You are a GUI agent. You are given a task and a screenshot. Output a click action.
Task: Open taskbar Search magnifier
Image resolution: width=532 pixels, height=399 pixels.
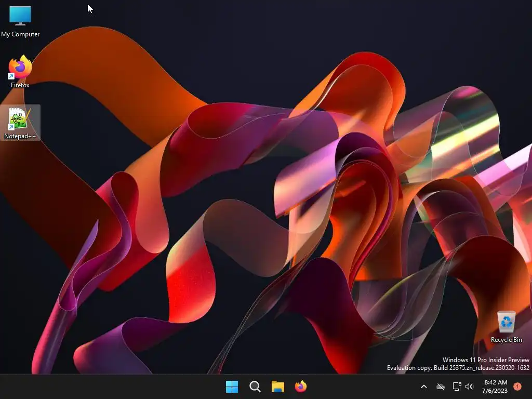coord(255,387)
